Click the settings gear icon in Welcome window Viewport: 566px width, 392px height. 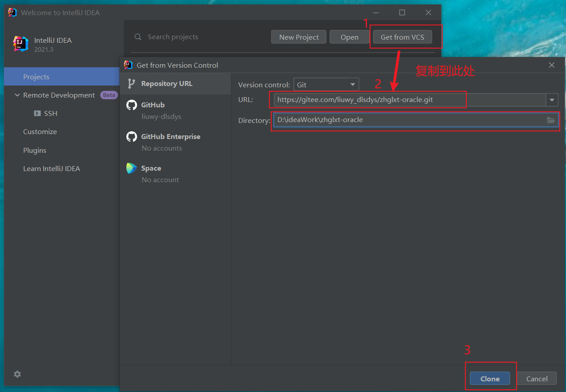click(17, 374)
